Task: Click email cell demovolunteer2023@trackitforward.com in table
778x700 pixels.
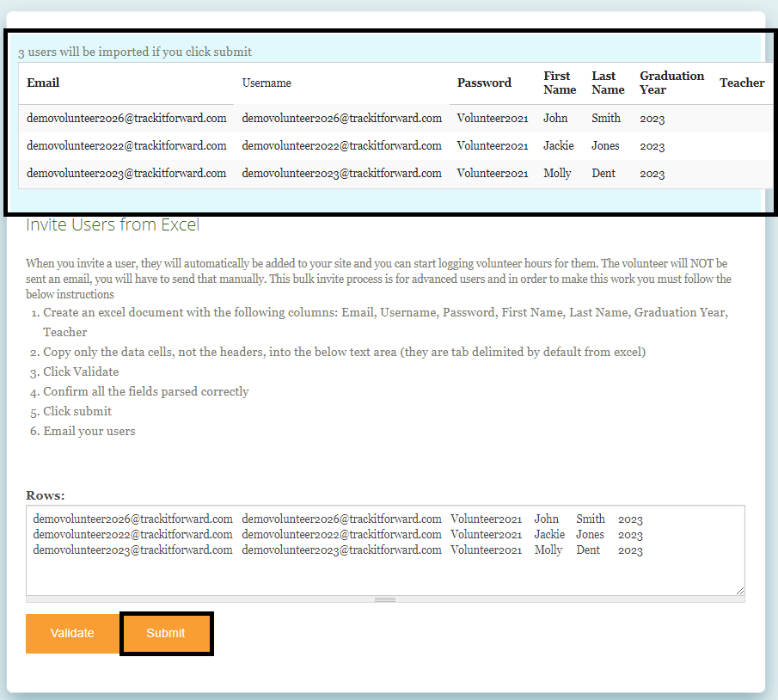Action: tap(126, 173)
